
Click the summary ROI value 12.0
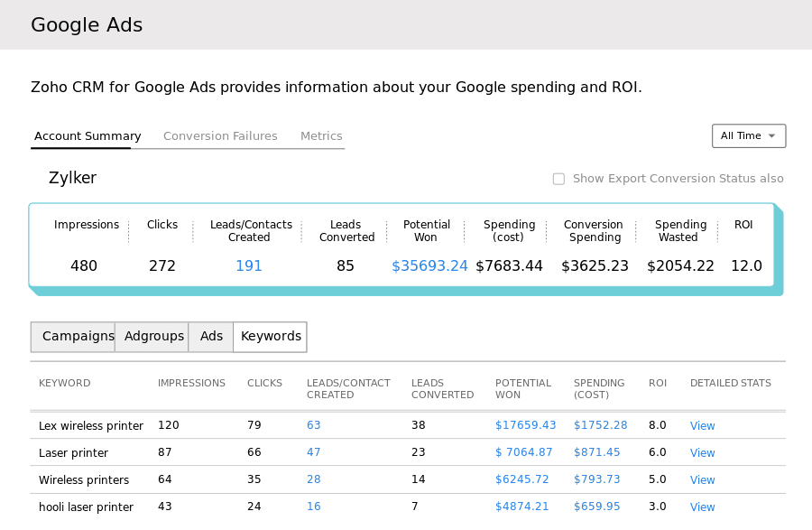[746, 265]
